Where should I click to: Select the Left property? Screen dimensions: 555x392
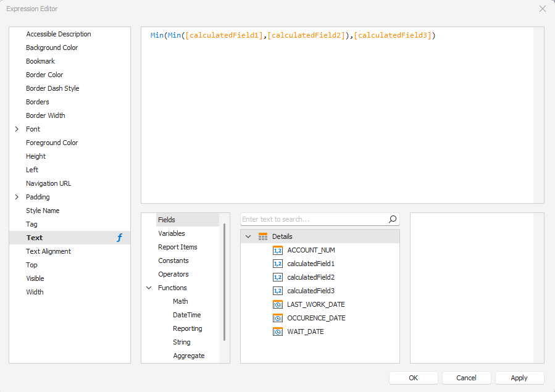click(x=32, y=170)
